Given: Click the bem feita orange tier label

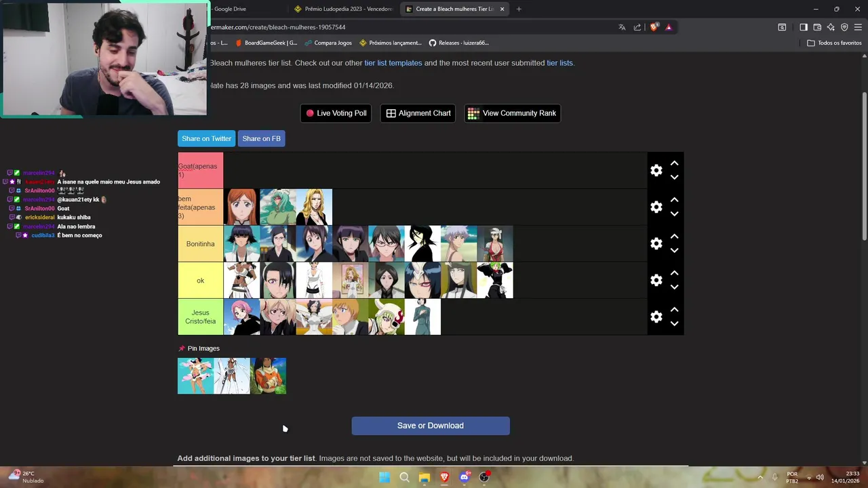Looking at the screenshot, I should coord(200,207).
